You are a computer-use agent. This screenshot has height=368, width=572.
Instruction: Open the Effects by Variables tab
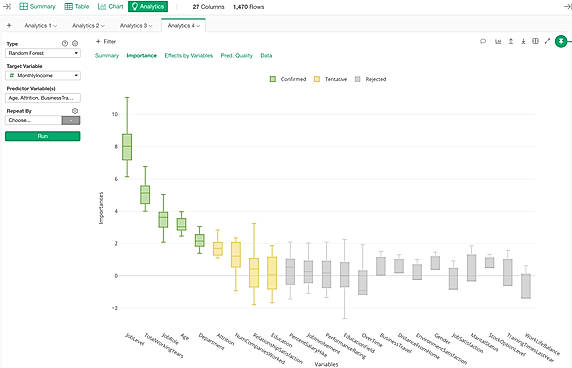tap(189, 55)
